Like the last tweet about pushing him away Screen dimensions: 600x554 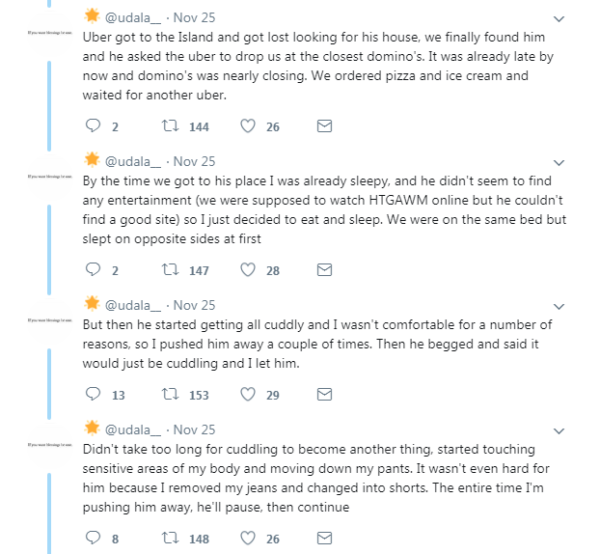pos(248,538)
